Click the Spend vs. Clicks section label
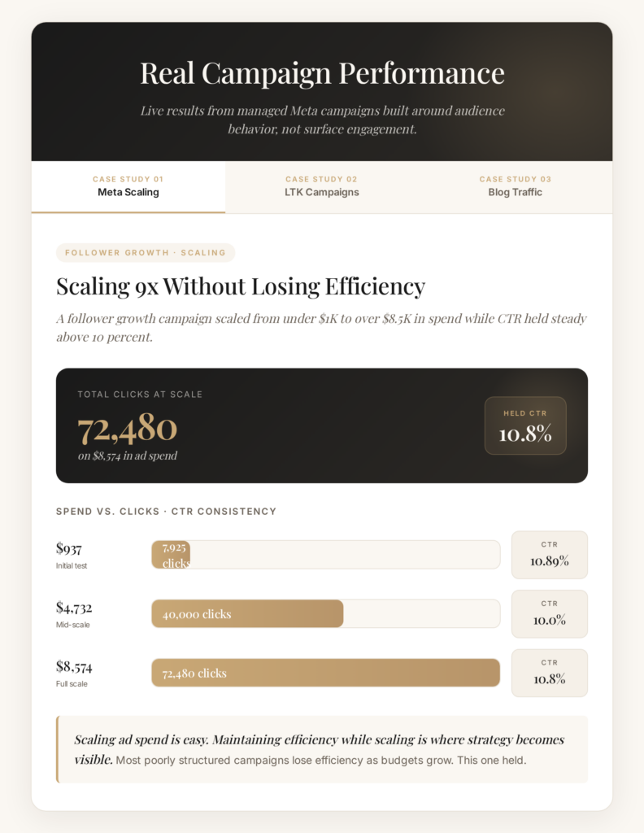 [x=166, y=512]
